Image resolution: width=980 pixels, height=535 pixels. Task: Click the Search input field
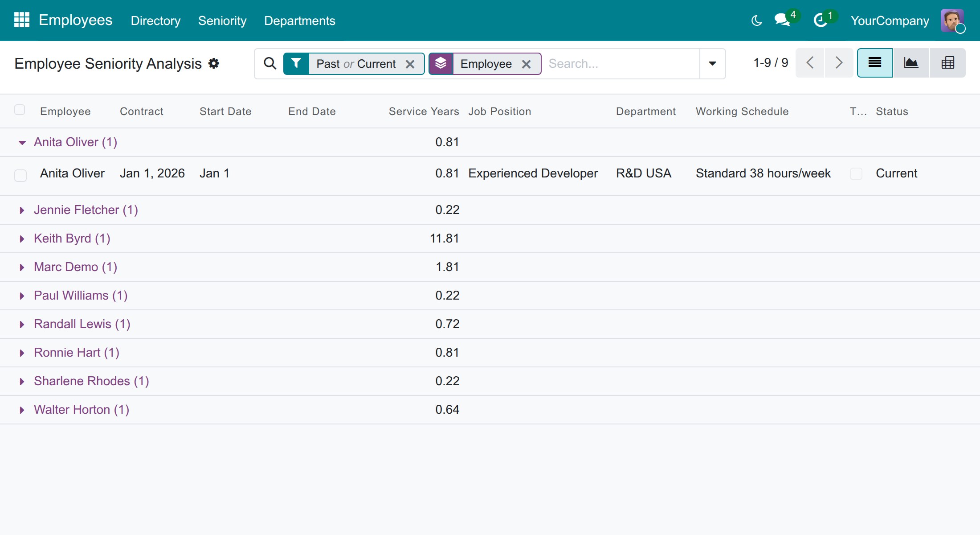621,64
